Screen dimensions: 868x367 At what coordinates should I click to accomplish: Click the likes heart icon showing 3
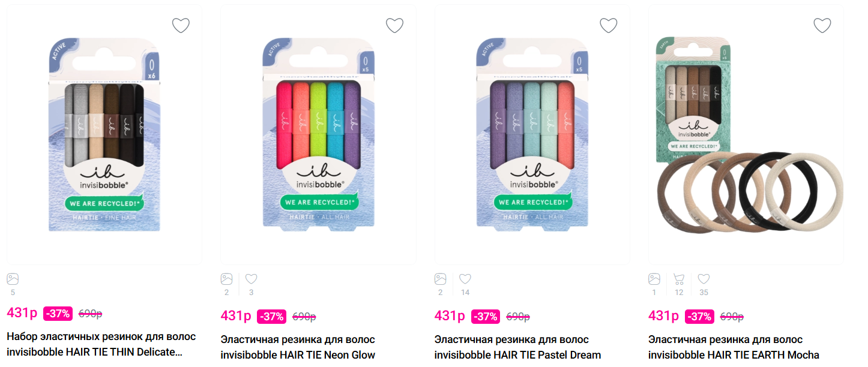coord(251,279)
